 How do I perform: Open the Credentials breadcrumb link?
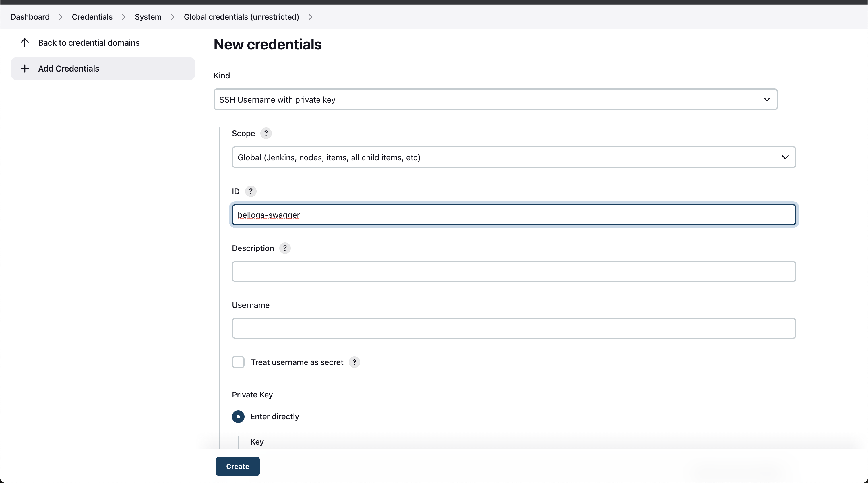[x=92, y=17]
